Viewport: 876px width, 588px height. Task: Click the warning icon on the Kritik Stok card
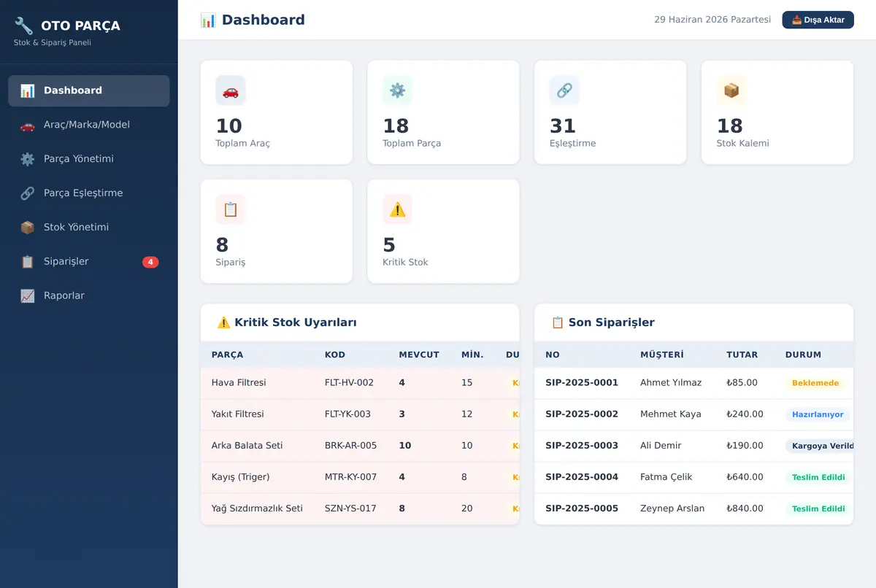tap(397, 209)
